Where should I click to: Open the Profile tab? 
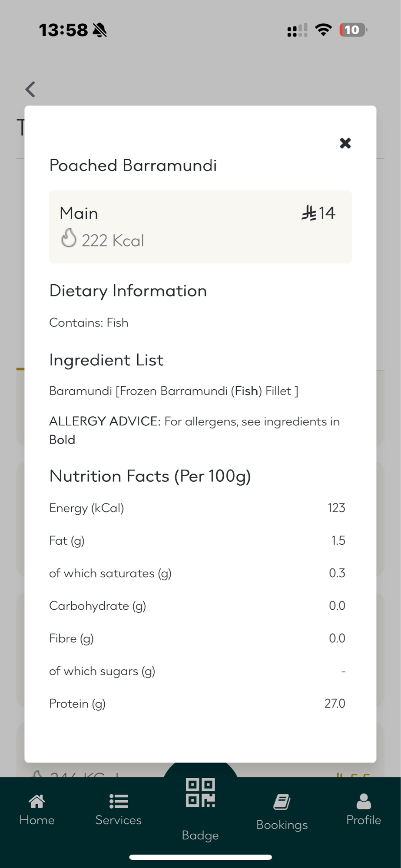tap(363, 809)
